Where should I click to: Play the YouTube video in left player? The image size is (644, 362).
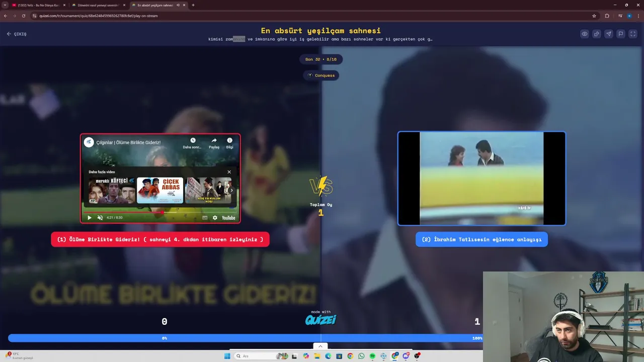pos(90,218)
